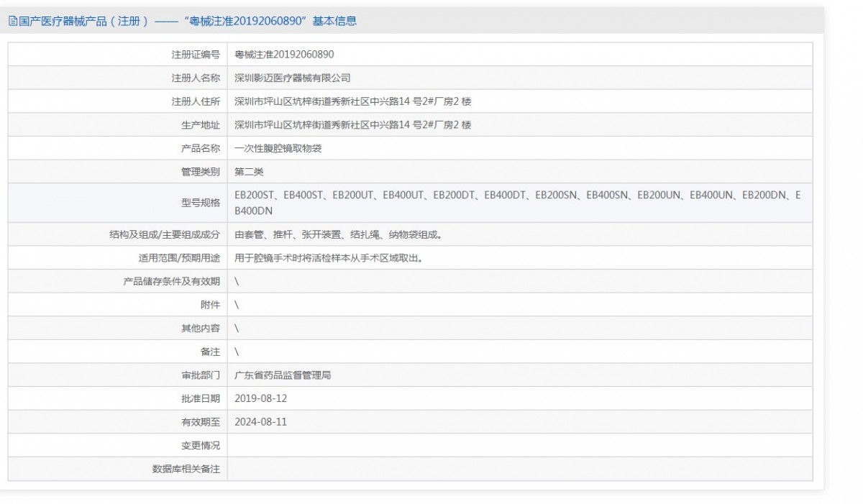Click the 审批部门 label

click(x=201, y=375)
